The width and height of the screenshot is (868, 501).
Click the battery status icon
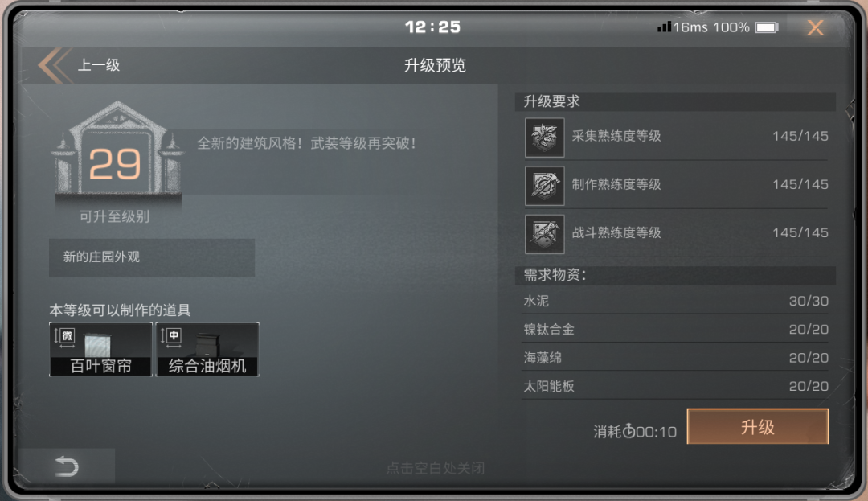coord(767,27)
